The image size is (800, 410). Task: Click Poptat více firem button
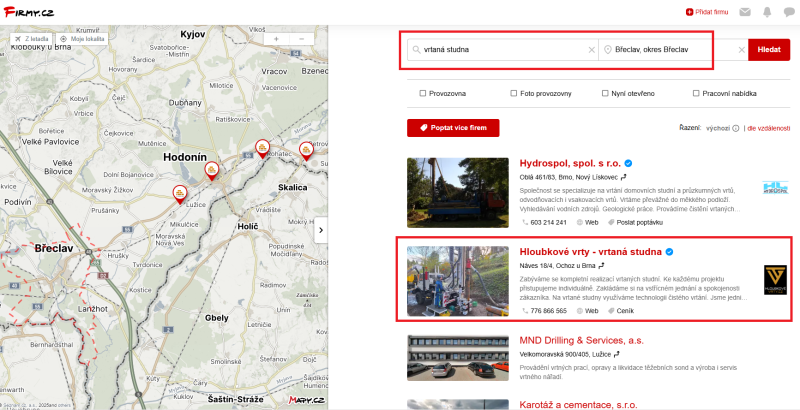click(x=453, y=128)
